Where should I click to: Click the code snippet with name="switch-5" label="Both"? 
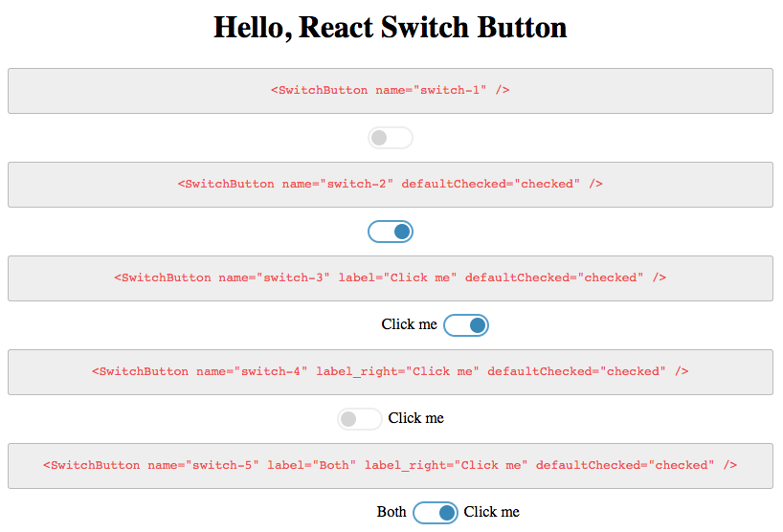(391, 466)
